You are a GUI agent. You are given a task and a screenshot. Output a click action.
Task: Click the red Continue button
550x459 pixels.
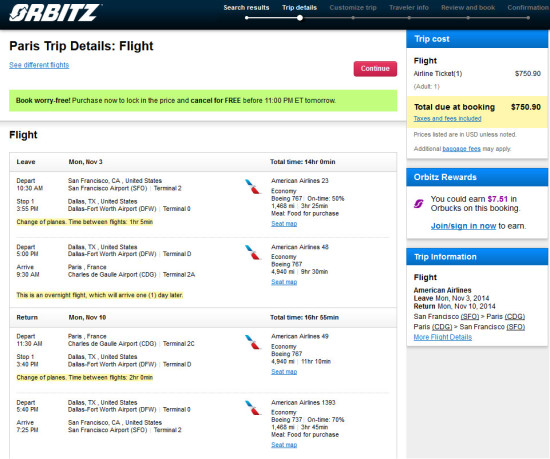[375, 69]
